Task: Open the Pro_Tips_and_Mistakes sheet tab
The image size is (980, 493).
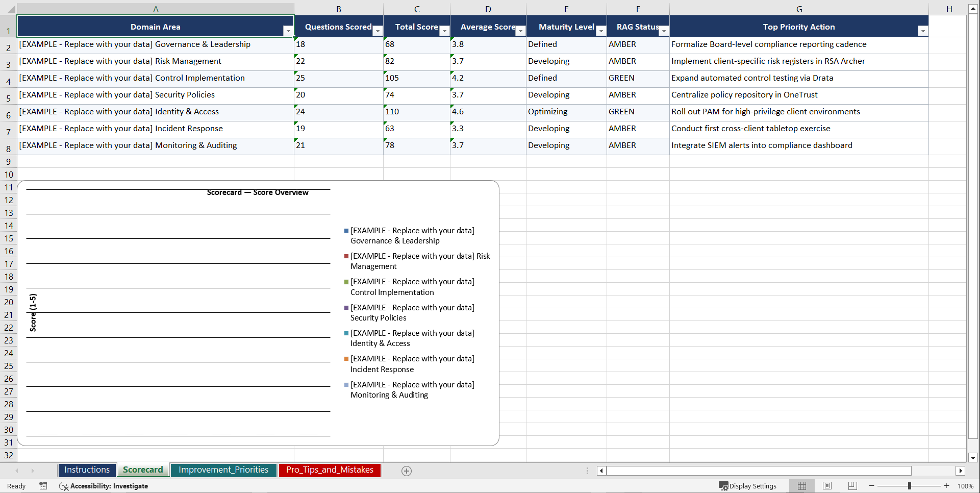Action: point(330,470)
